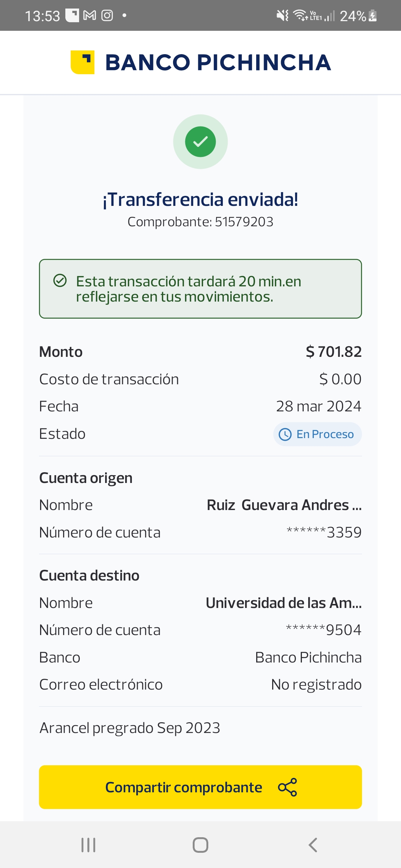Image resolution: width=401 pixels, height=868 pixels.
Task: Tap the BANCO PICHINCHA header title
Action: click(x=218, y=62)
